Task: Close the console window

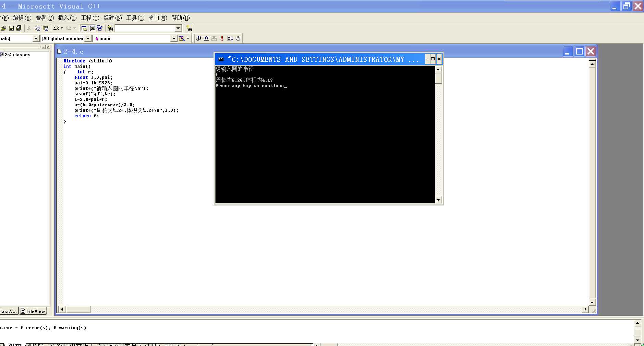Action: [439, 59]
